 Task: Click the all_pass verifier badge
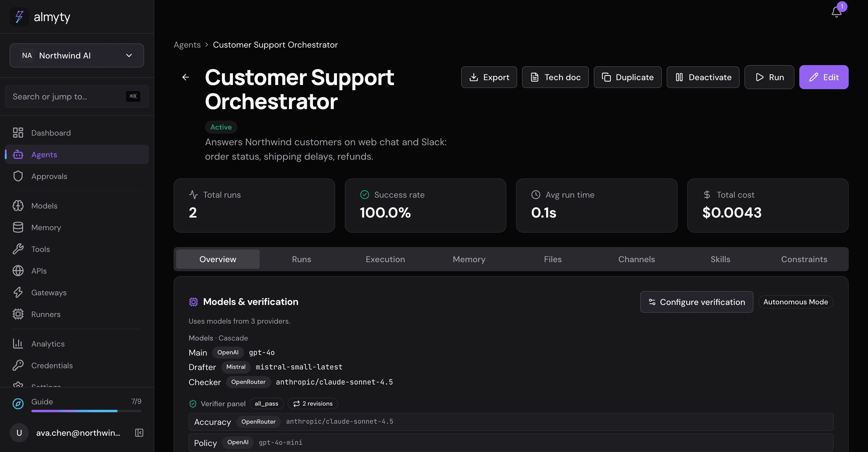pyautogui.click(x=266, y=403)
